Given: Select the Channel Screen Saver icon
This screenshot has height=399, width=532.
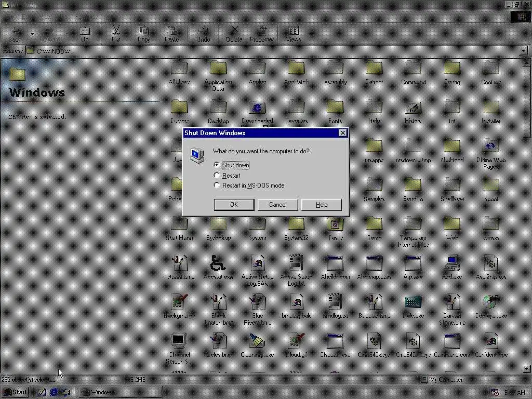Looking at the screenshot, I should point(179,349).
